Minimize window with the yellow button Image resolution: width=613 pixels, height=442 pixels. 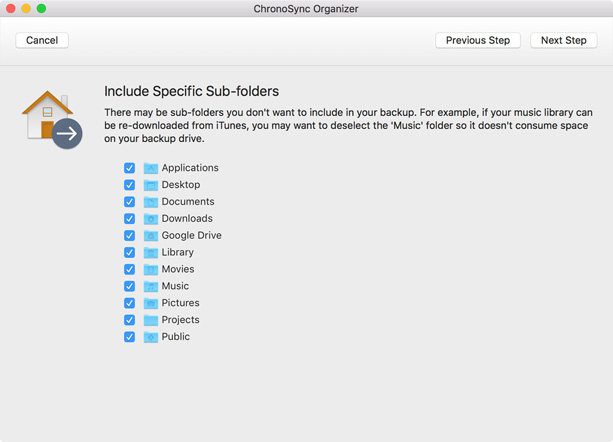coord(26,8)
